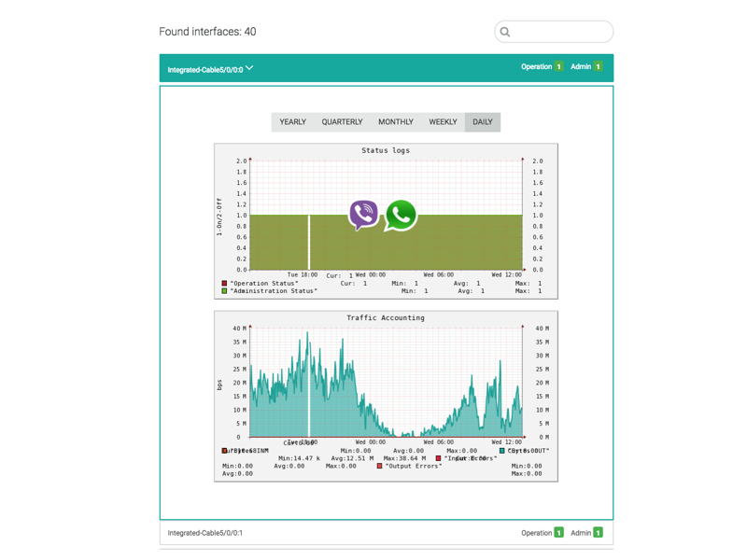Collapse the Integrated-Cable5/0/0:0 chevron

[x=249, y=68]
